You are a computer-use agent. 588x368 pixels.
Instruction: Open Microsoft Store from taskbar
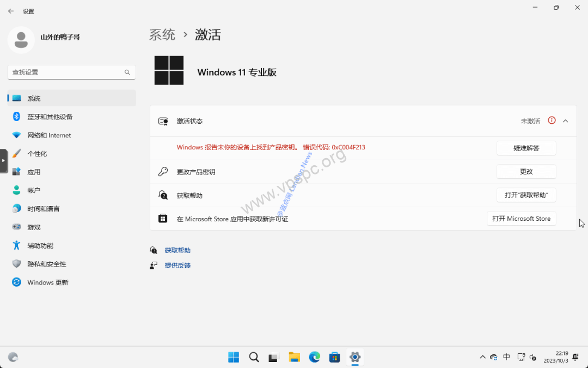pyautogui.click(x=334, y=357)
